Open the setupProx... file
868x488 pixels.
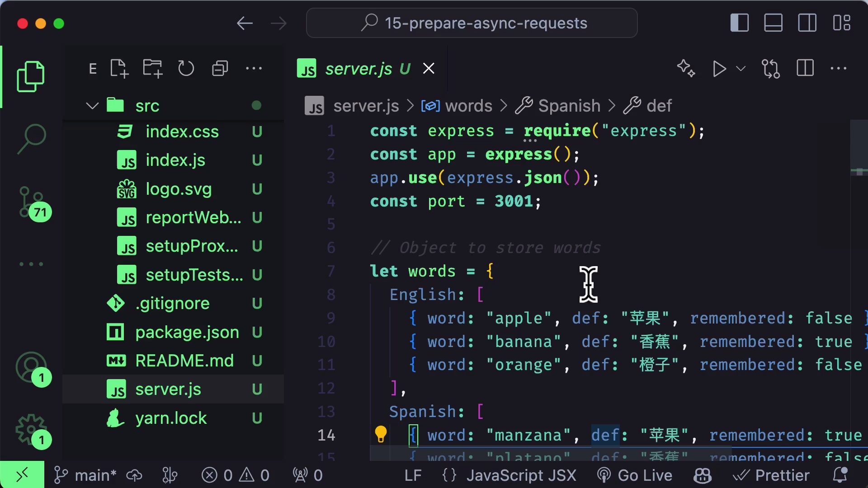(x=173, y=246)
